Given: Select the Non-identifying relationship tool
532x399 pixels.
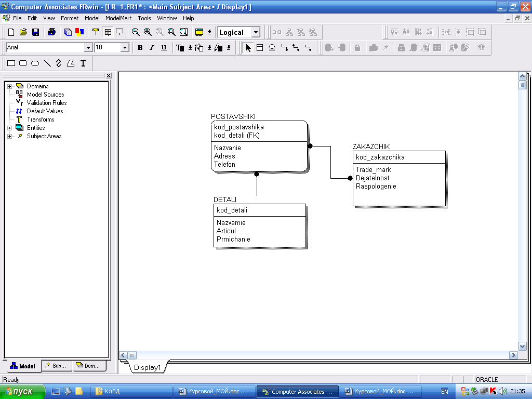Looking at the screenshot, I should (x=308, y=48).
